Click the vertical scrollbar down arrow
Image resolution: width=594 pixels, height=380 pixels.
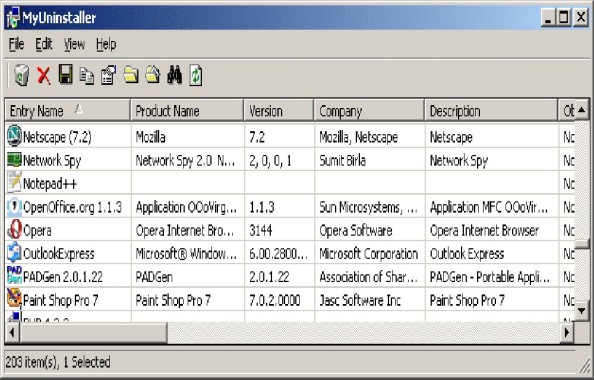coord(581,311)
